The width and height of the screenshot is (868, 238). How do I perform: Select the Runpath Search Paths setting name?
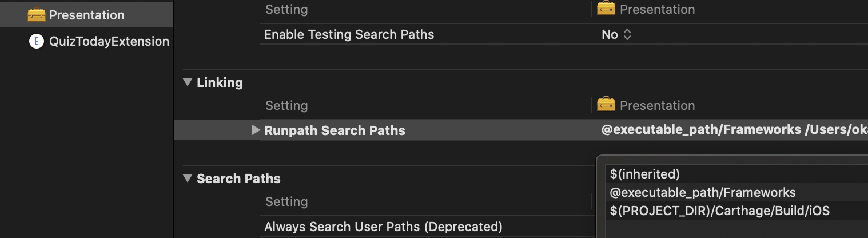click(x=335, y=130)
